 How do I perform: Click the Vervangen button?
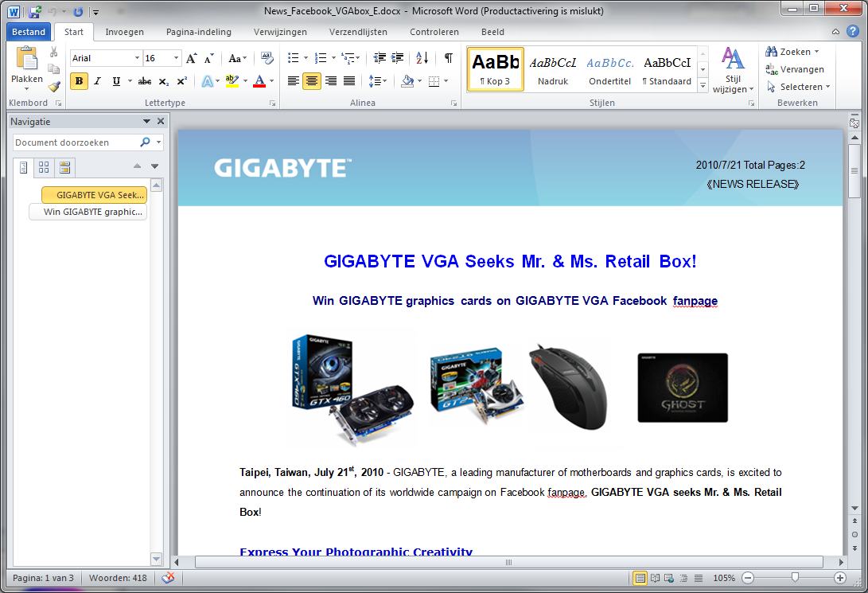795,69
